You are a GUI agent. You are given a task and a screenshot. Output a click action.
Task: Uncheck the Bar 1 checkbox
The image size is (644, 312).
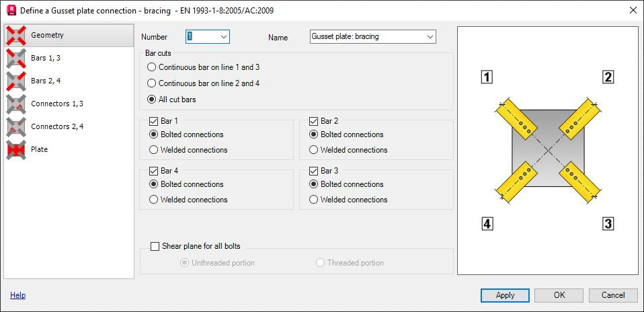pyautogui.click(x=153, y=121)
